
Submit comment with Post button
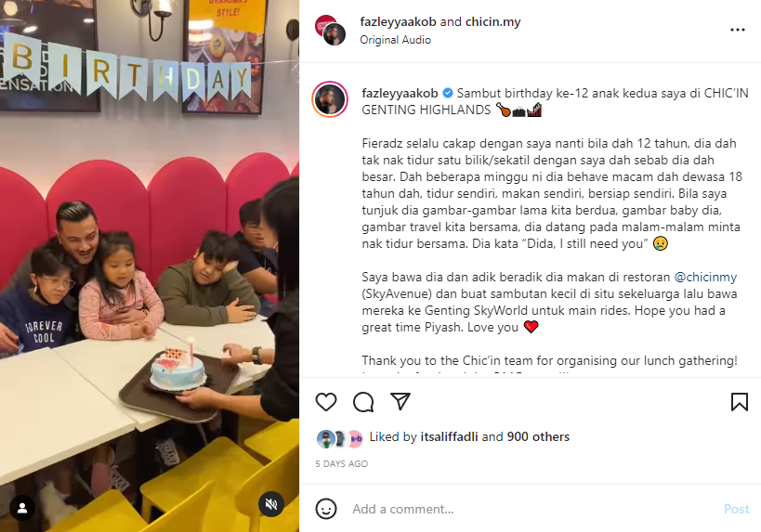pyautogui.click(x=736, y=509)
